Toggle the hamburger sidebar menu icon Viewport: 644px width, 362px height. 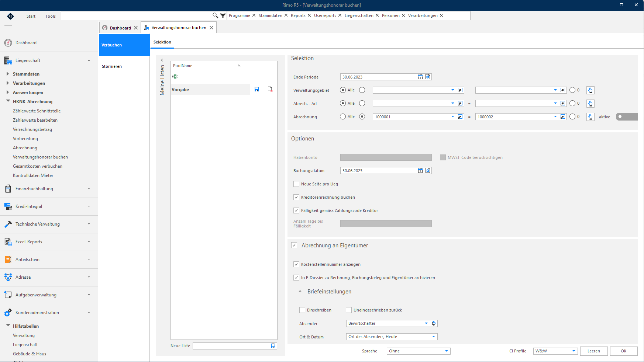click(x=8, y=27)
